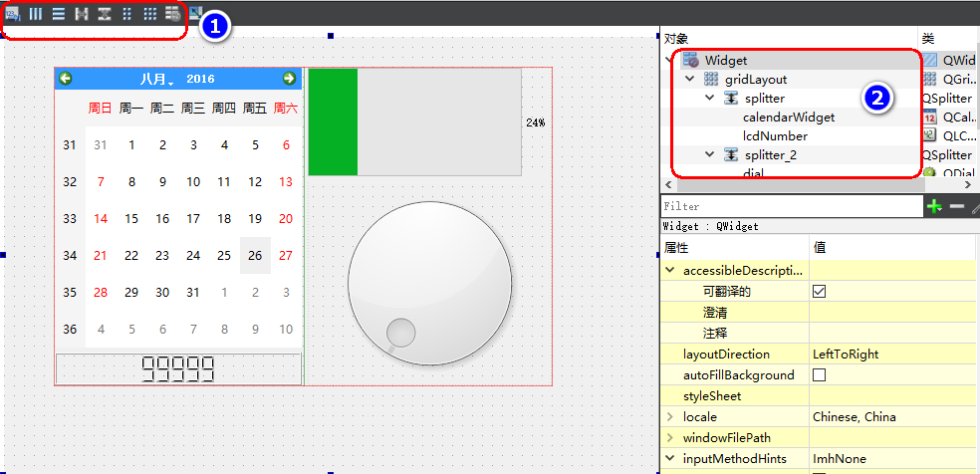Go to previous month in calendar
The height and width of the screenshot is (474, 980).
point(66,79)
